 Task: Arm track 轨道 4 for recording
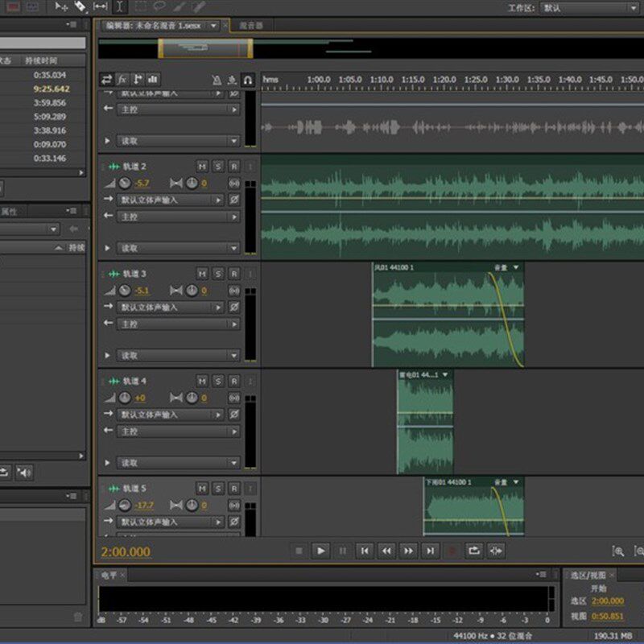(x=234, y=381)
